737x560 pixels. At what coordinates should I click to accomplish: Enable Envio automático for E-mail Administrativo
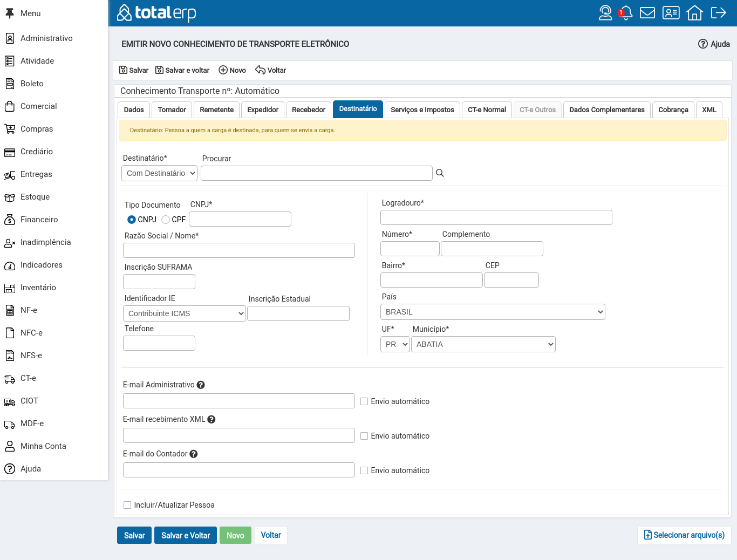[x=364, y=401]
